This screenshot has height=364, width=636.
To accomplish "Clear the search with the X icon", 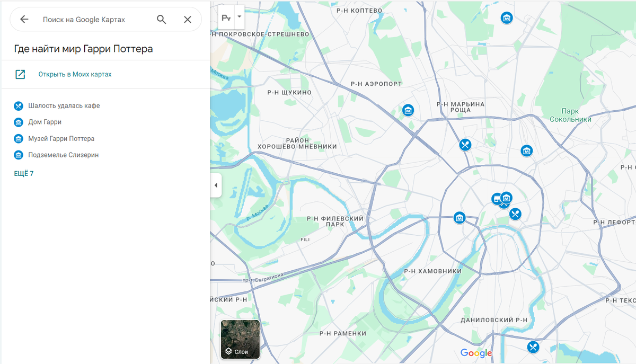I will pyautogui.click(x=188, y=20).
